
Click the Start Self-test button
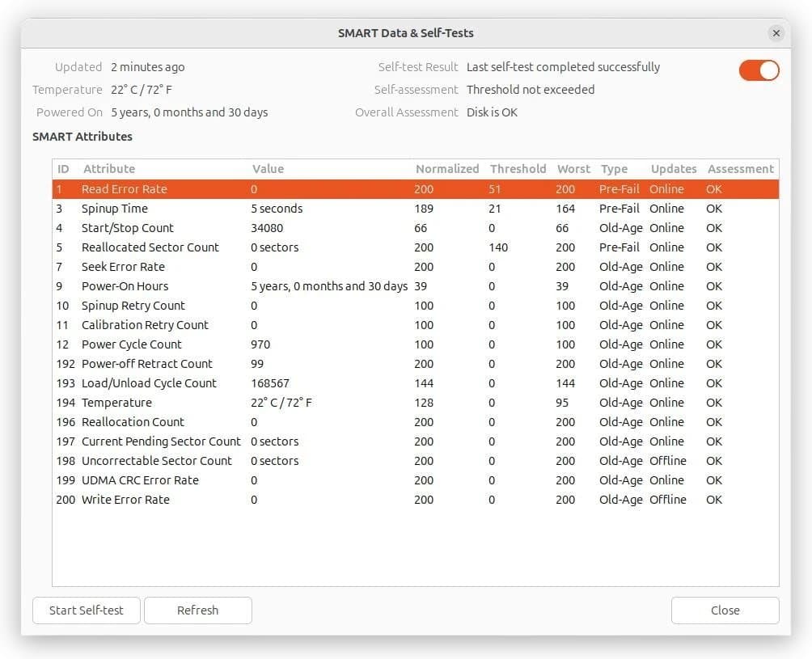pos(86,610)
